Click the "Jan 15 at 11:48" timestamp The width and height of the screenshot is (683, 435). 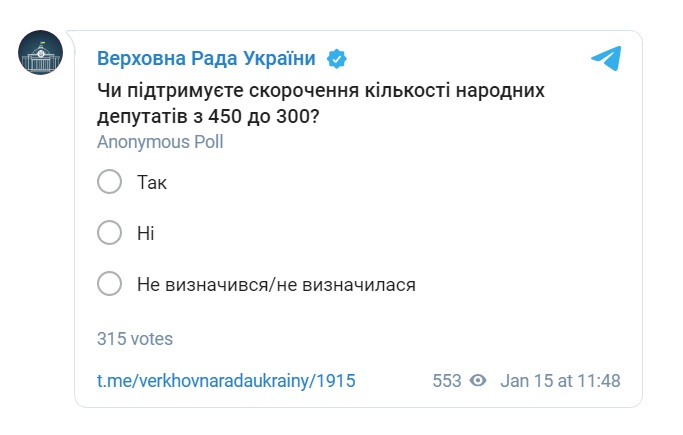(560, 381)
